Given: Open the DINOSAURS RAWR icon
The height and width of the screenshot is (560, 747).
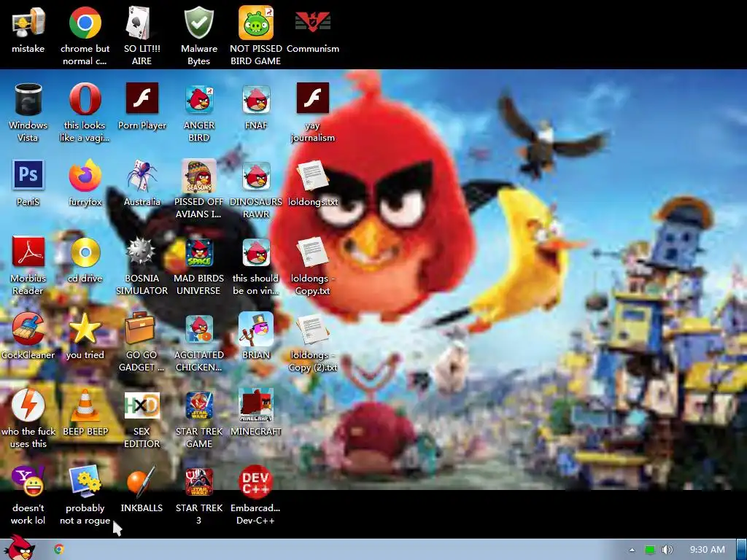Looking at the screenshot, I should pyautogui.click(x=256, y=175).
